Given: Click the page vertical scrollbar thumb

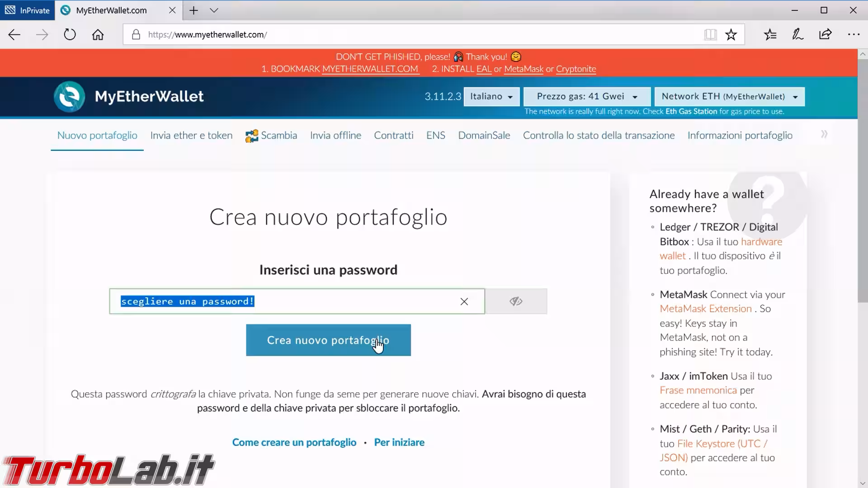Looking at the screenshot, I should pos(863,181).
